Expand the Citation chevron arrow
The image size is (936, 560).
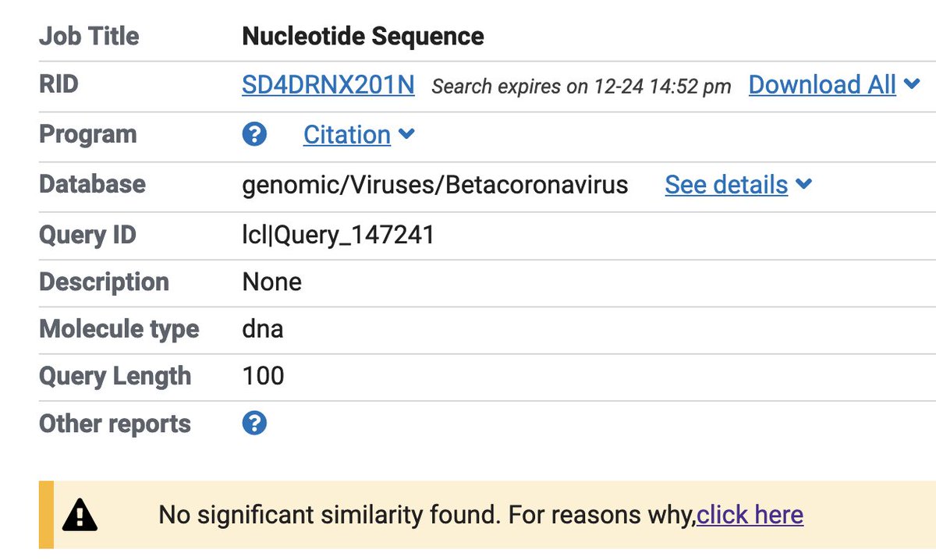(406, 134)
